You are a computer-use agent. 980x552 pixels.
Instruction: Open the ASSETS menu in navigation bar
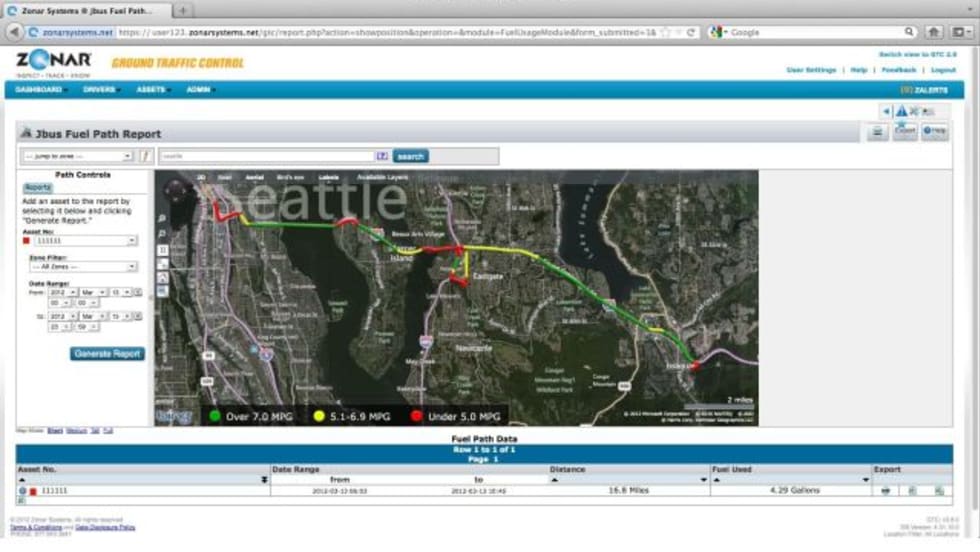point(151,89)
